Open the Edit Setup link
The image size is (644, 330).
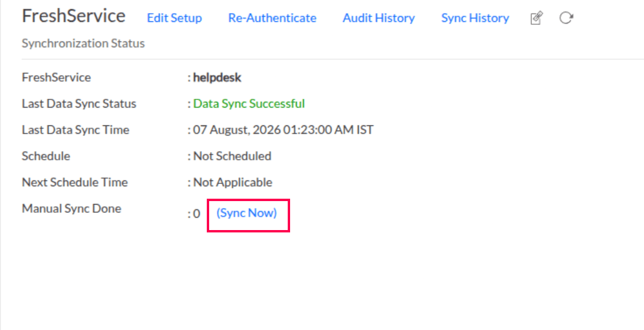(x=174, y=18)
